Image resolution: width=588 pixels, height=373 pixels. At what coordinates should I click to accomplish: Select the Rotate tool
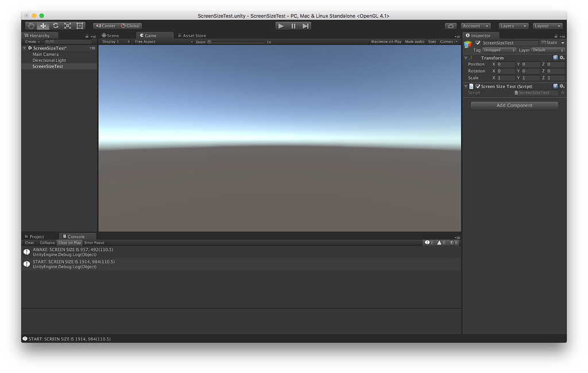[55, 25]
